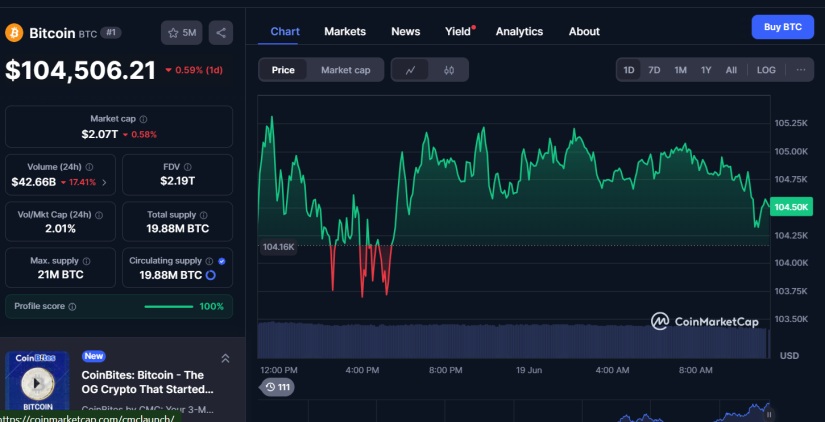Click the $2.07T market cap value
Screen dimensions: 825x422
pyautogui.click(x=99, y=134)
